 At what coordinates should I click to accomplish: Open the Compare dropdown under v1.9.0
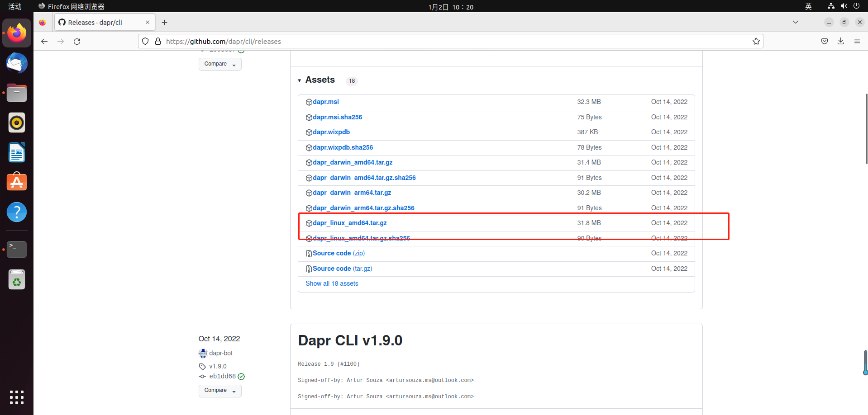coord(220,391)
